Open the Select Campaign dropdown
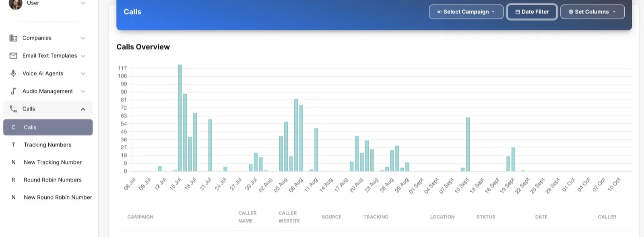 466,12
